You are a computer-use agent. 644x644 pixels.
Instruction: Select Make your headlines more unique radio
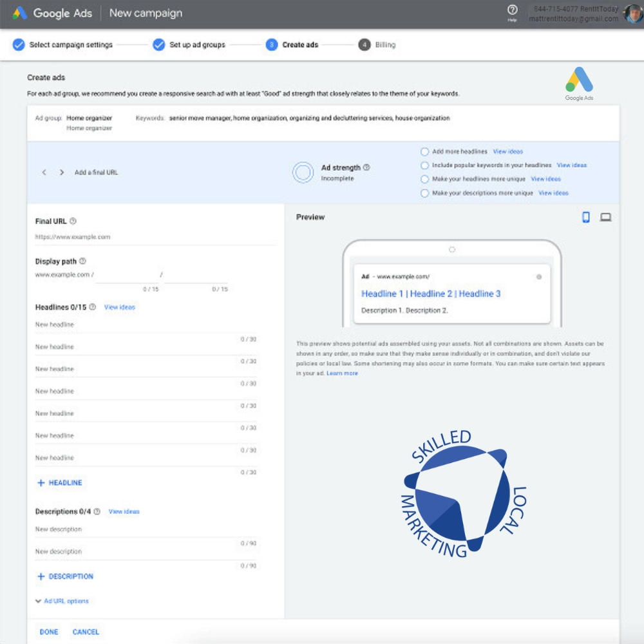click(424, 180)
